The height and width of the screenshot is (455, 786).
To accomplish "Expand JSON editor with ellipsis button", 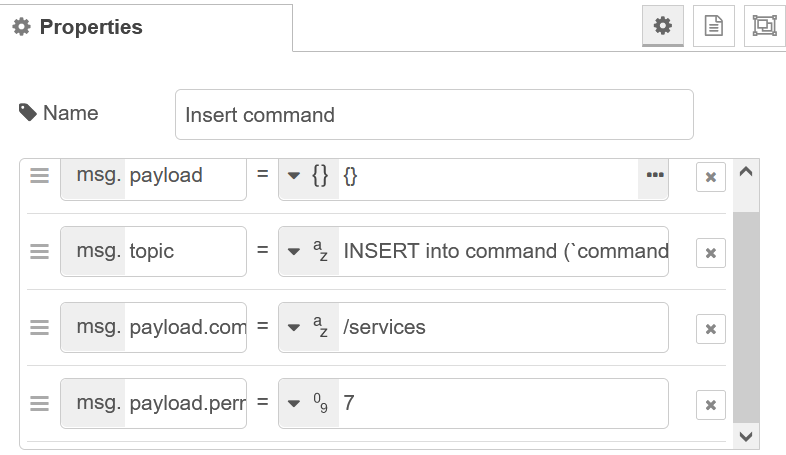I will click(655, 175).
